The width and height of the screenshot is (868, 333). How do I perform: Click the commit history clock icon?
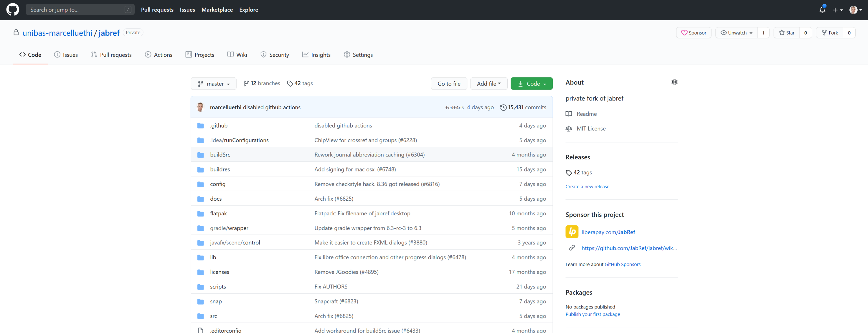[503, 107]
